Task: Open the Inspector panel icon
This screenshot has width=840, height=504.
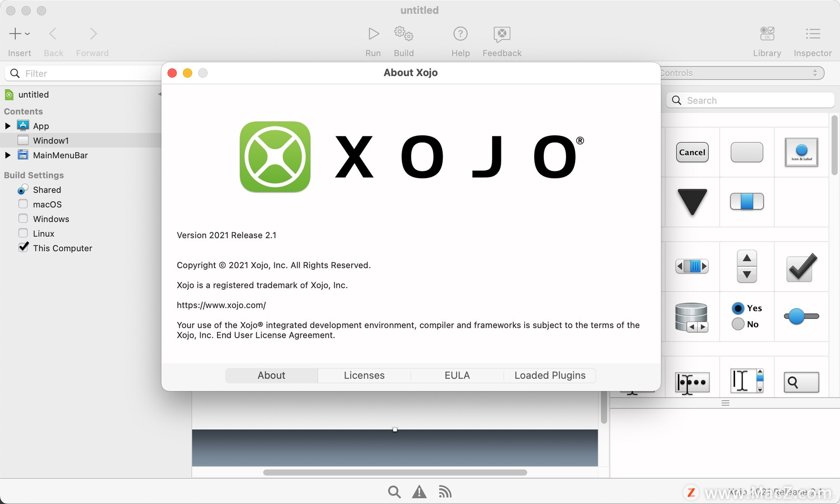Action: click(x=812, y=34)
